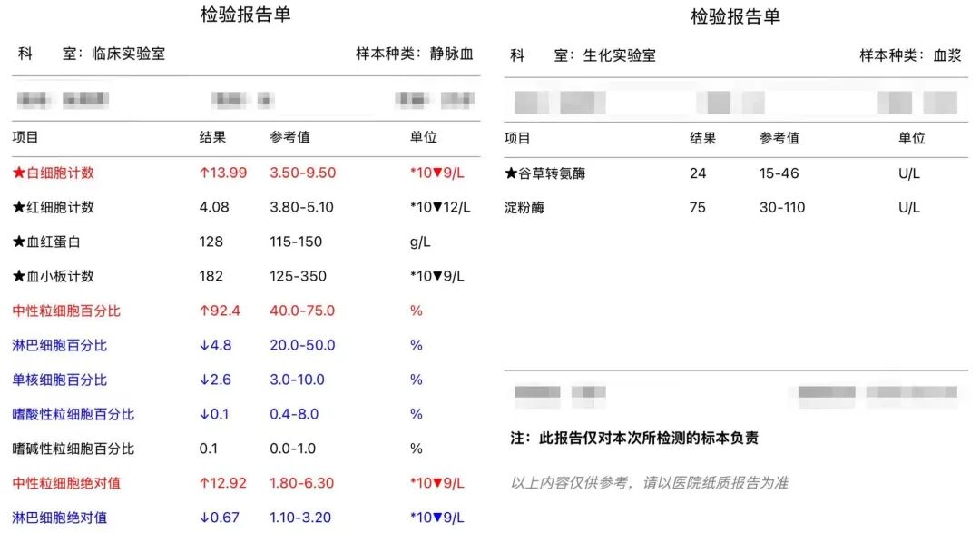The height and width of the screenshot is (533, 980).
Task: Click the star before 血小板计数
Action: pyautogui.click(x=19, y=276)
